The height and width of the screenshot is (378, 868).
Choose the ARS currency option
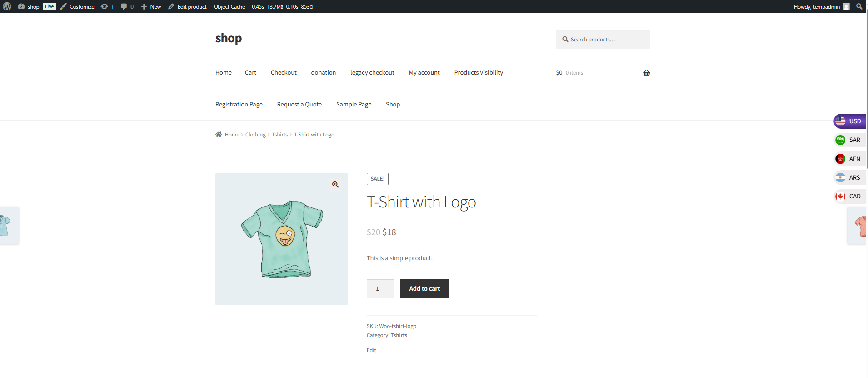[x=849, y=178]
